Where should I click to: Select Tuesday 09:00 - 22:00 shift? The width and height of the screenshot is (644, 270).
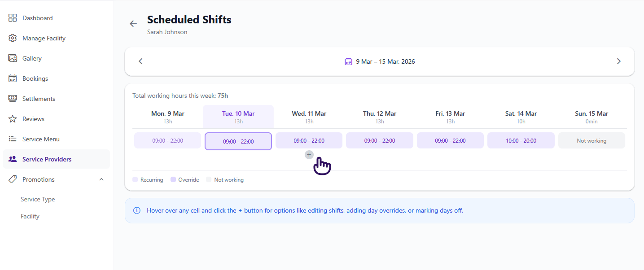pos(238,141)
